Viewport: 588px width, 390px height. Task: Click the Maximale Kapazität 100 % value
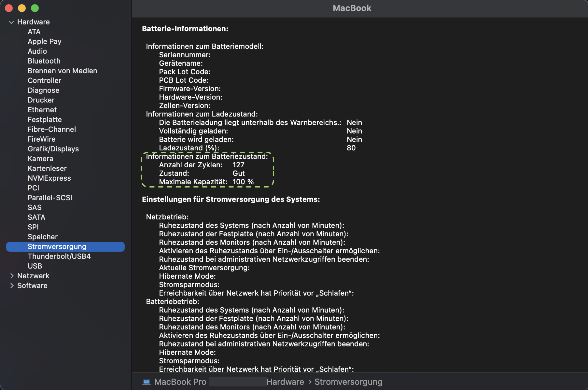243,182
